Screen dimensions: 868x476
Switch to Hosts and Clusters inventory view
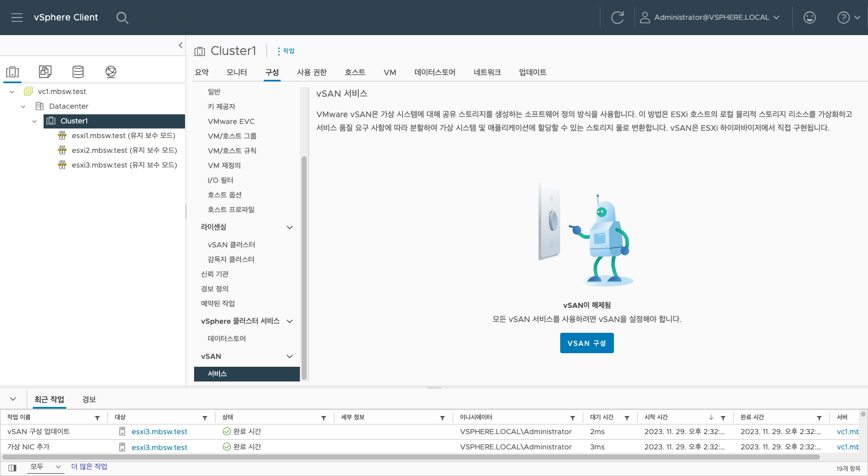click(x=12, y=72)
